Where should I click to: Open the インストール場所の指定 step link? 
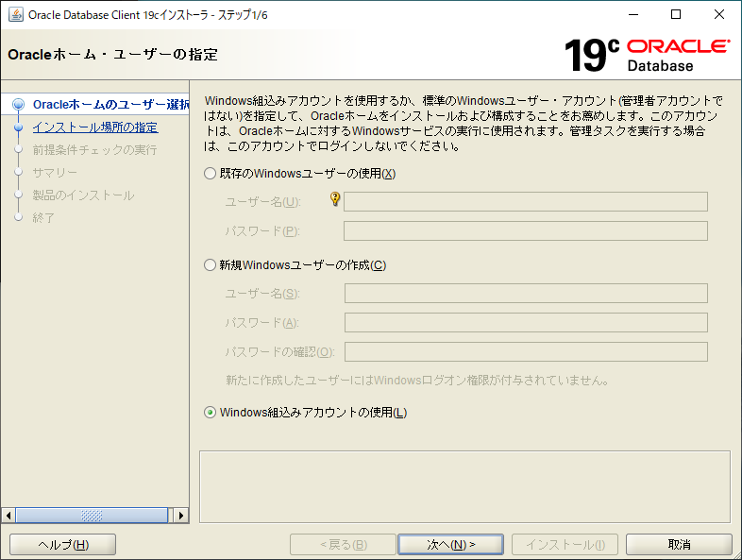point(95,127)
